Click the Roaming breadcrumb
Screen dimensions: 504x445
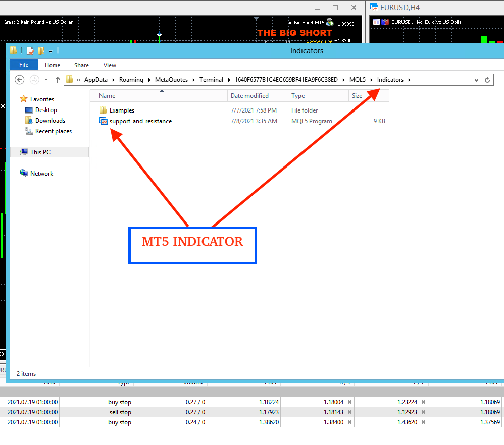pyautogui.click(x=131, y=80)
